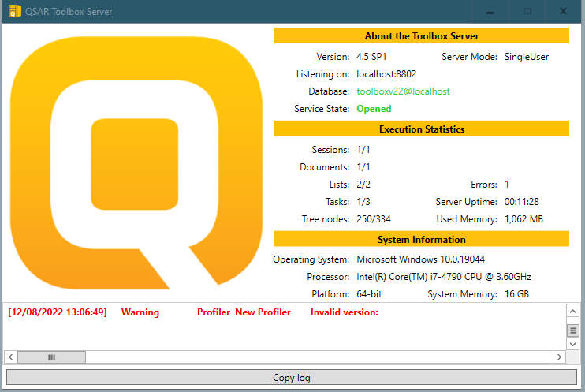Click the green 'Opened' service state
The height and width of the screenshot is (392, 585).
374,109
